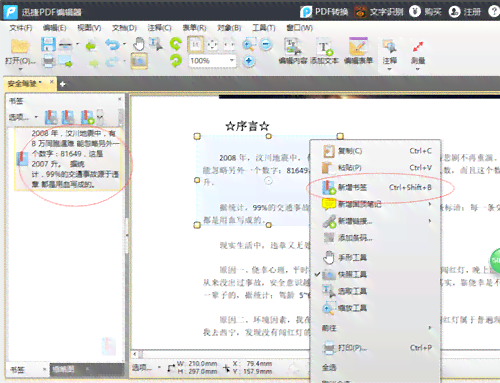The width and height of the screenshot is (500, 383).
Task: Open 选项 dropdown in bottom status bar
Action: (147, 368)
